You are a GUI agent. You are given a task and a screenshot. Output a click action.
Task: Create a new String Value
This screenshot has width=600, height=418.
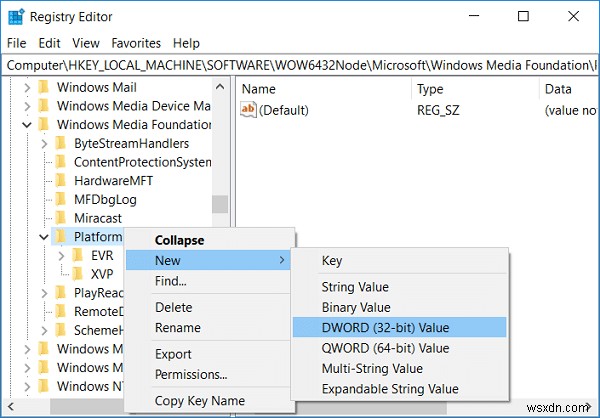[399, 287]
